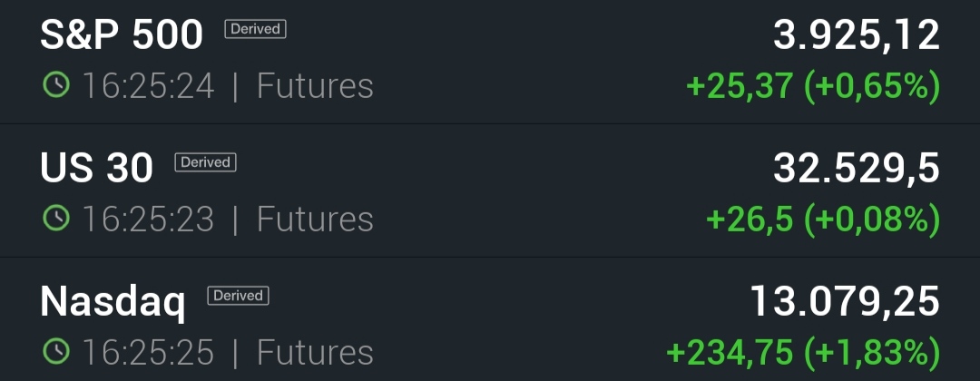Select the Nasdaq price 13.079,25

coord(844,302)
